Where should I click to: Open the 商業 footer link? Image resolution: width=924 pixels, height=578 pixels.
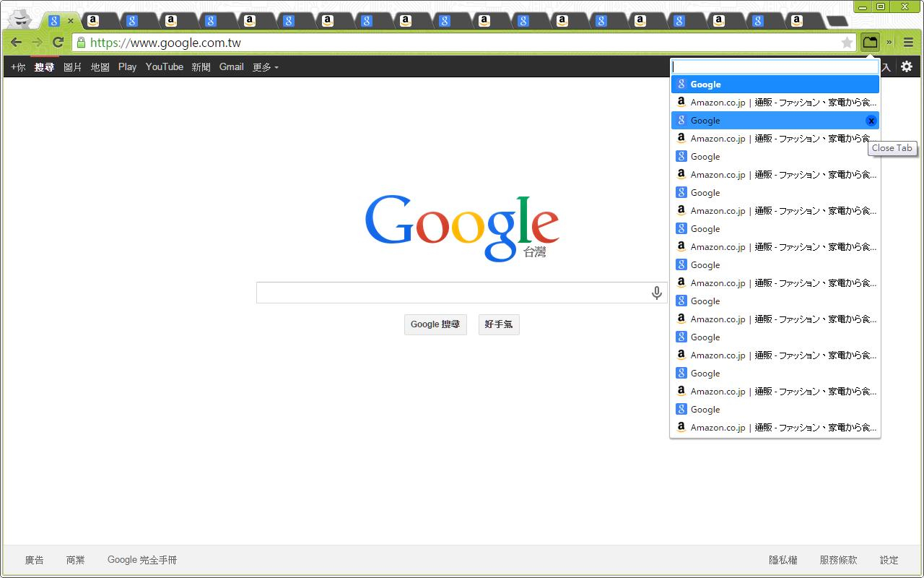tap(75, 560)
